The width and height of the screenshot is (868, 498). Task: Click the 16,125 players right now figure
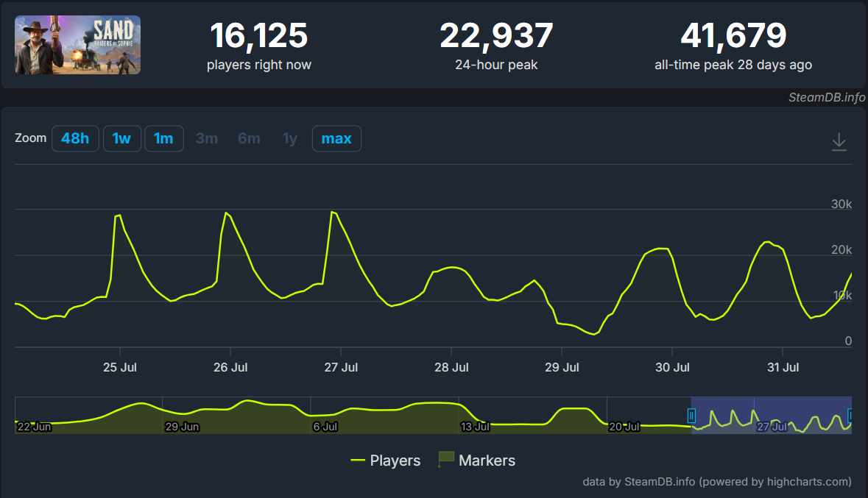pos(259,36)
